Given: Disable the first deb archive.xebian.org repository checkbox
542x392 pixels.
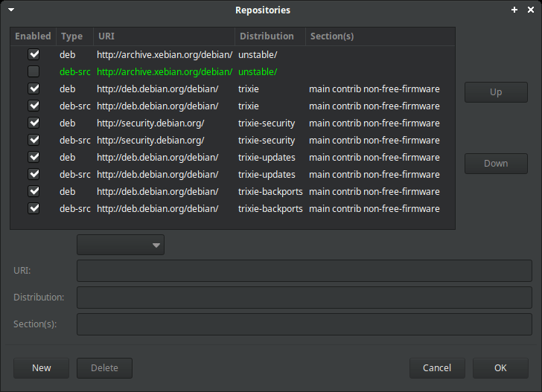Looking at the screenshot, I should coord(34,55).
